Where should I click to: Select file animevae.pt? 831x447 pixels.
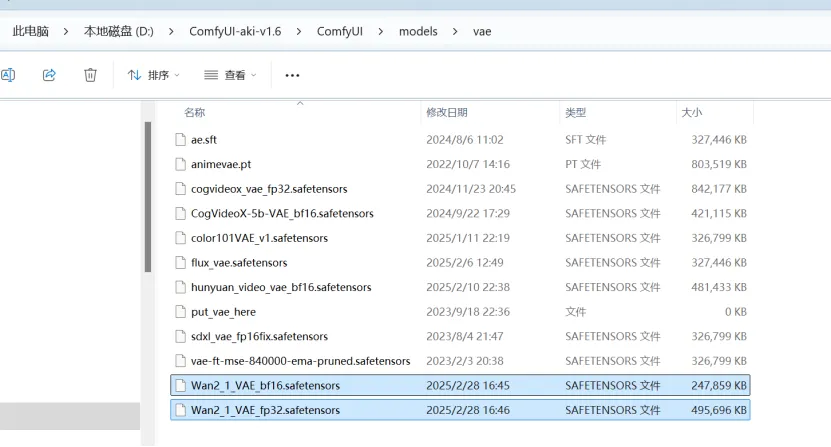[x=460, y=164]
